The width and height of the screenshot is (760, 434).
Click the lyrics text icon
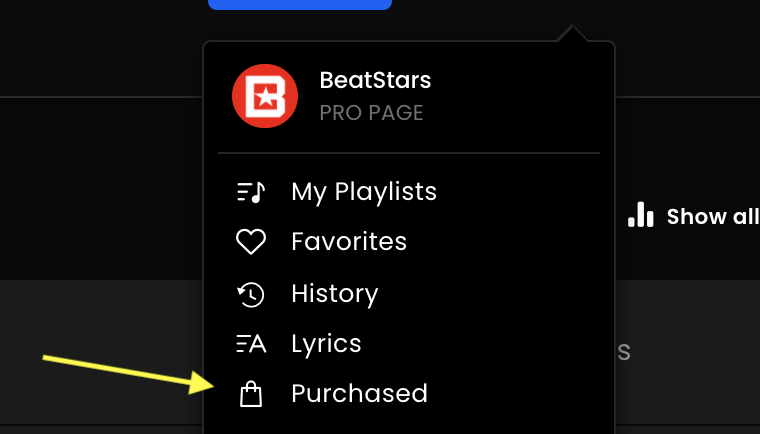(251, 344)
